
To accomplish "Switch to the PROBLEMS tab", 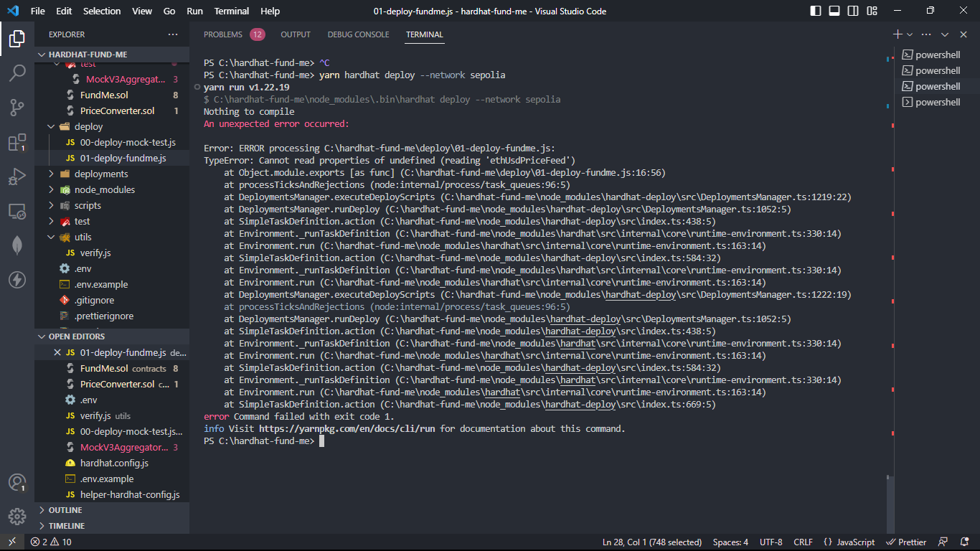I will tap(234, 34).
